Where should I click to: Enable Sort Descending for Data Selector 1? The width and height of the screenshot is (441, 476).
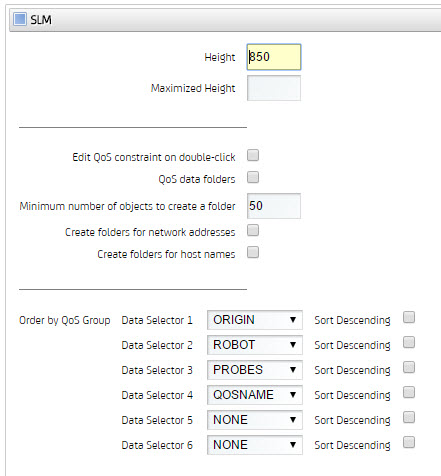click(x=409, y=317)
